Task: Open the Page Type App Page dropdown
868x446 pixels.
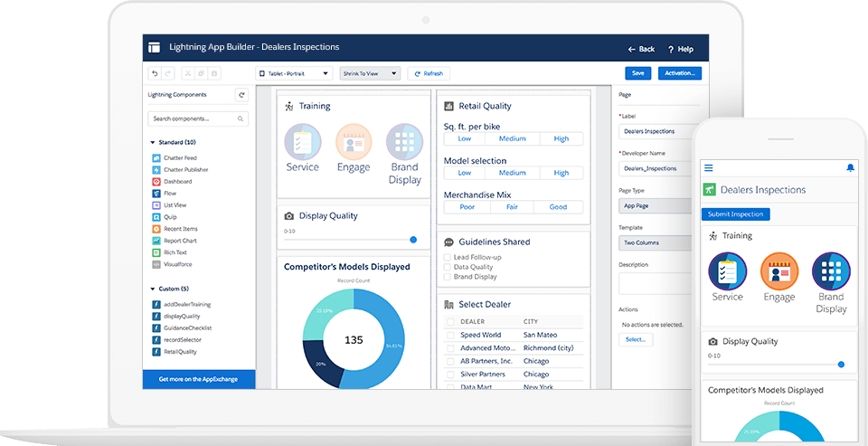Action: (x=656, y=205)
